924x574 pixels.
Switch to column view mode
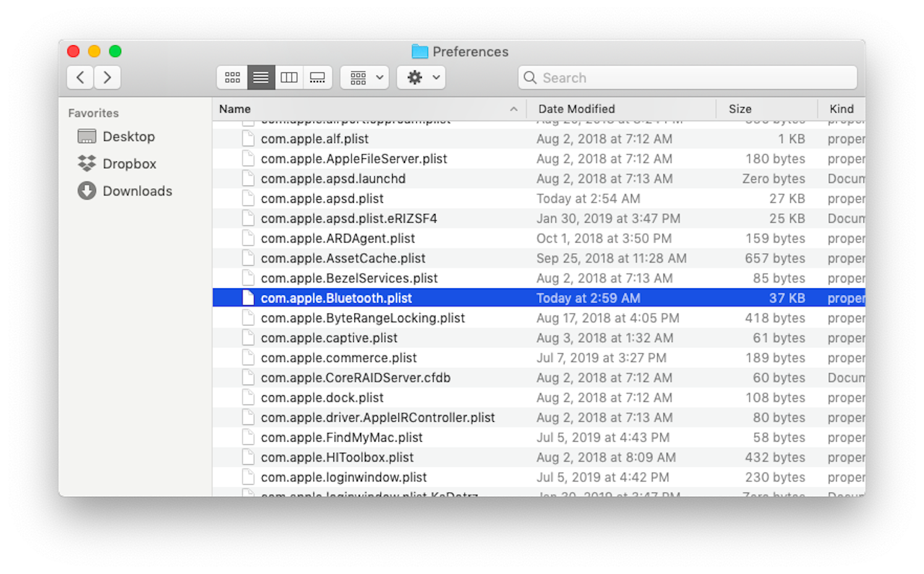[289, 77]
